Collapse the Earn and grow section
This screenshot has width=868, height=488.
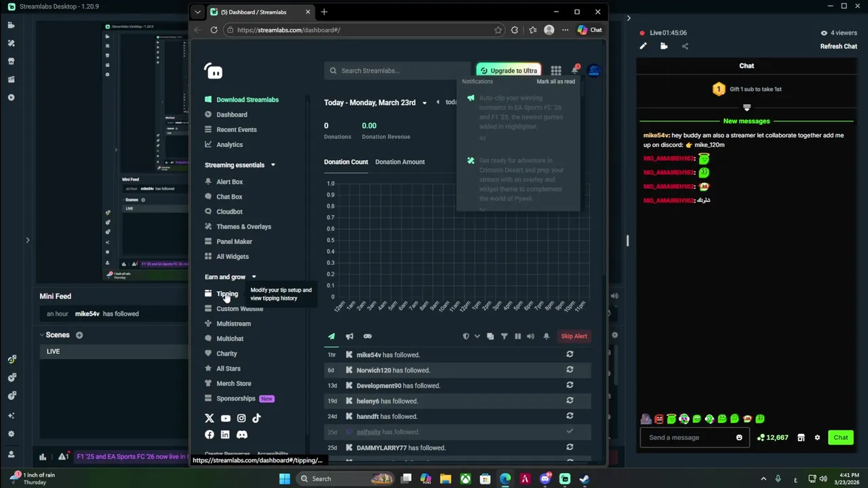point(254,277)
